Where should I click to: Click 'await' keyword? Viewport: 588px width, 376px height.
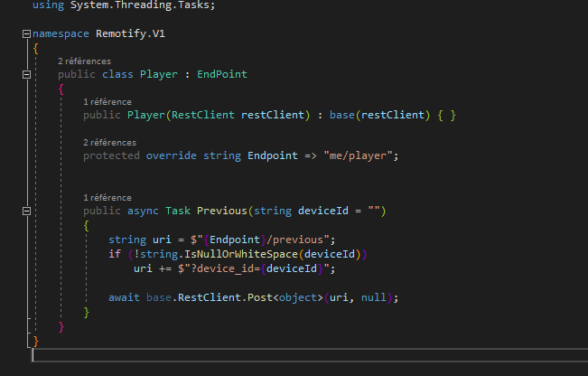pyautogui.click(x=124, y=297)
